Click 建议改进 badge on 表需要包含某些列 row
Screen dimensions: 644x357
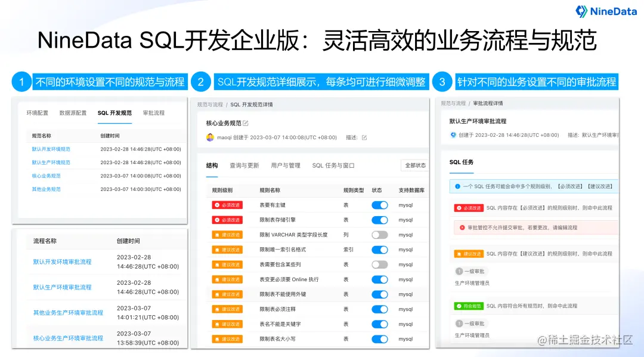tap(227, 264)
